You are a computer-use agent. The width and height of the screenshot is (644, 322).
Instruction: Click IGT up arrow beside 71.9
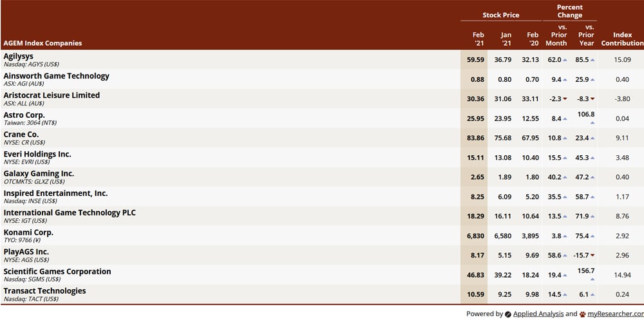point(592,216)
